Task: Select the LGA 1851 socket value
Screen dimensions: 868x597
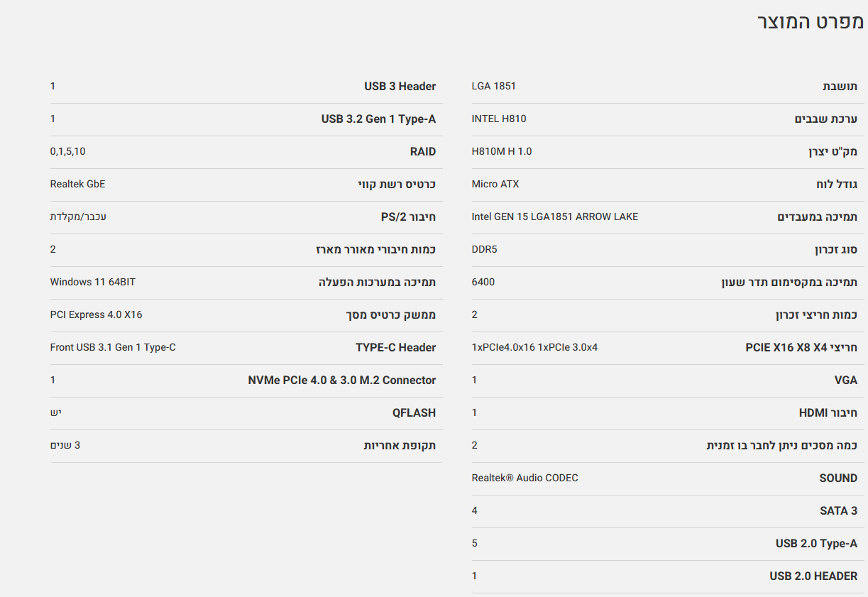Action: point(494,86)
